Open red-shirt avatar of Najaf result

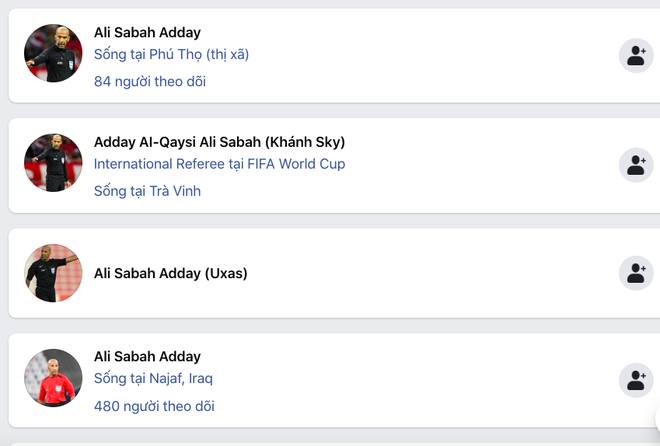53,378
